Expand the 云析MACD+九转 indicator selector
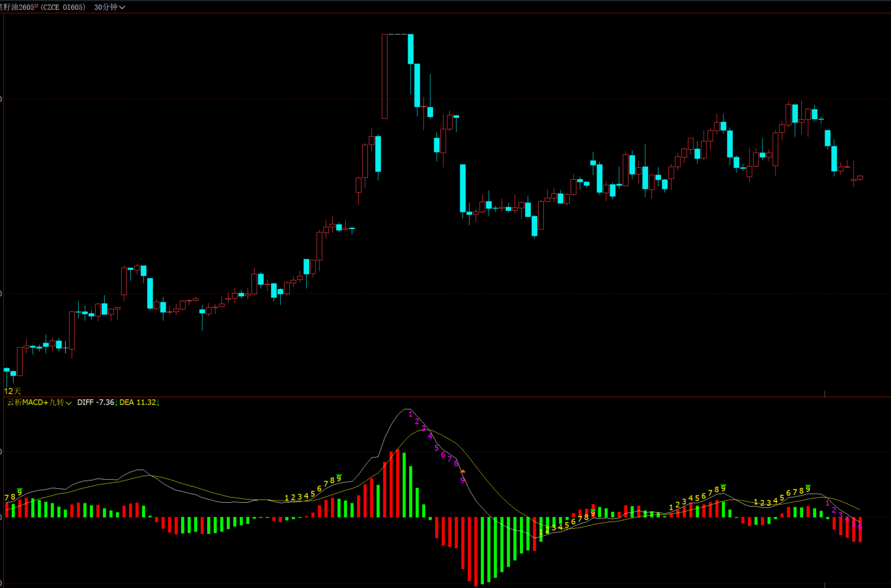The width and height of the screenshot is (891, 588). (x=39, y=402)
